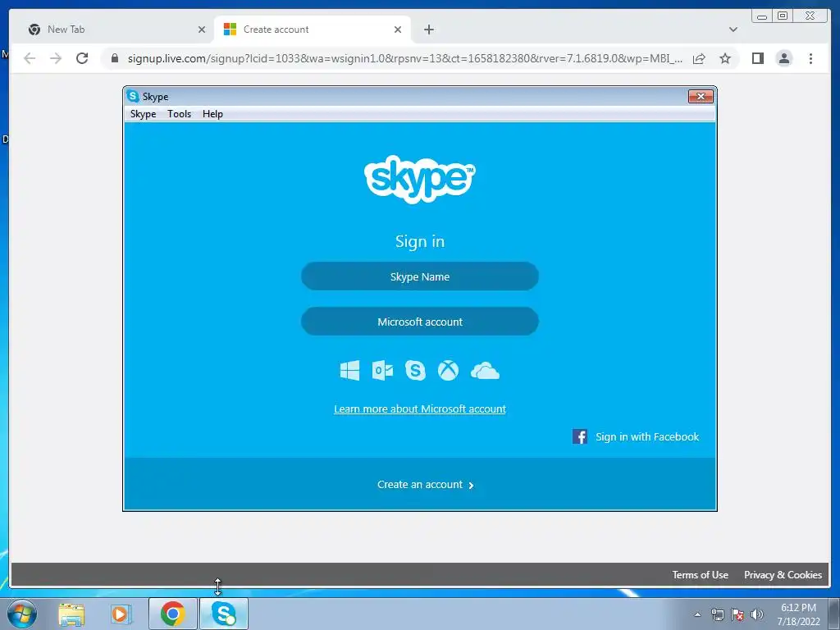Click the Skype taskbar icon
This screenshot has width=840, height=630.
click(x=224, y=614)
